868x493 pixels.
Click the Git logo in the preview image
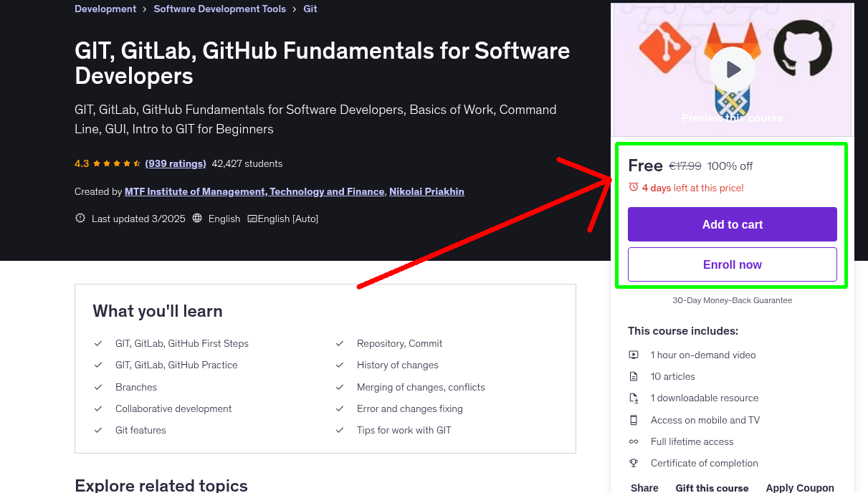[x=665, y=49]
